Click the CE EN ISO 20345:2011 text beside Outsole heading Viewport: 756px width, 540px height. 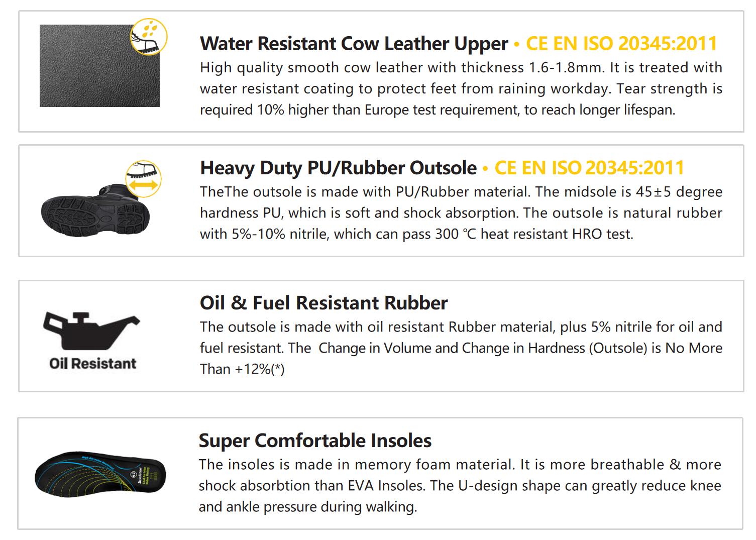(589, 168)
